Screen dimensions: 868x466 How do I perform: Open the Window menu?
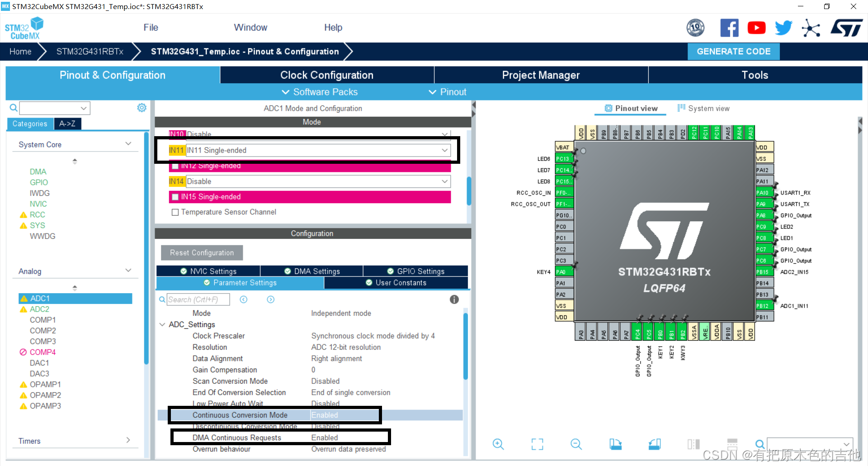250,27
